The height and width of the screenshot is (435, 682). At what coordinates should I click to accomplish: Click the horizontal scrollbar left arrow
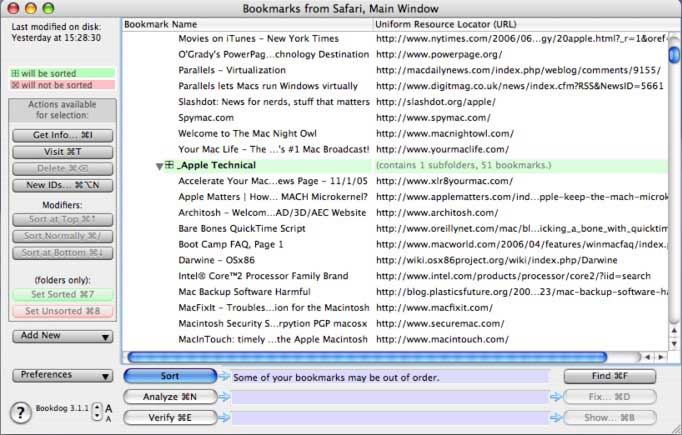648,357
